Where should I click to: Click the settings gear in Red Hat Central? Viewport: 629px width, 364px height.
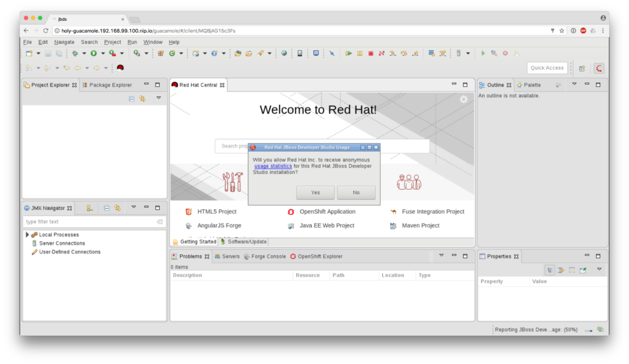(464, 99)
